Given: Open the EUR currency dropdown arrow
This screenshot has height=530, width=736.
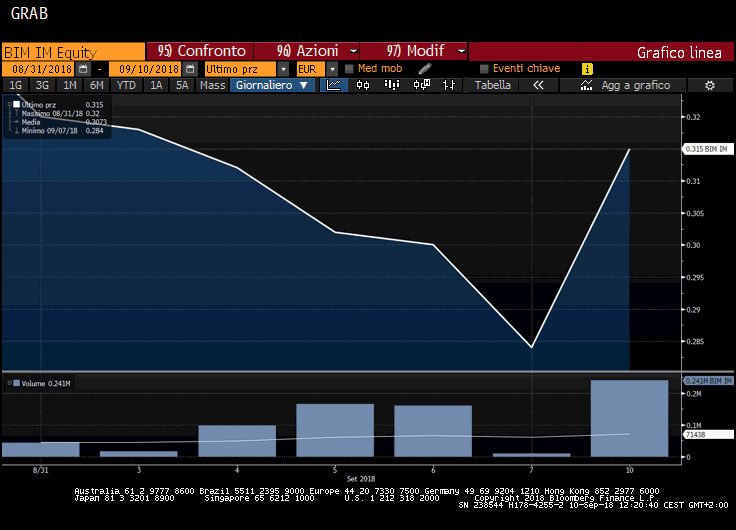Looking at the screenshot, I should pyautogui.click(x=332, y=69).
